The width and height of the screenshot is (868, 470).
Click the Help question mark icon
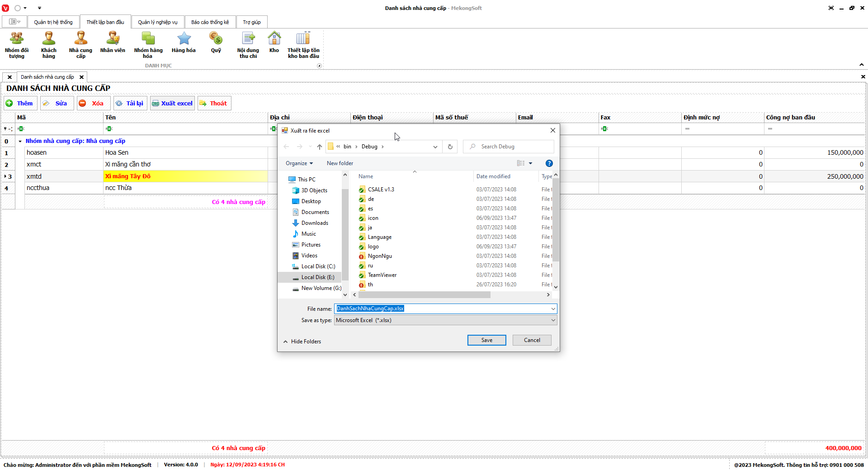(549, 163)
